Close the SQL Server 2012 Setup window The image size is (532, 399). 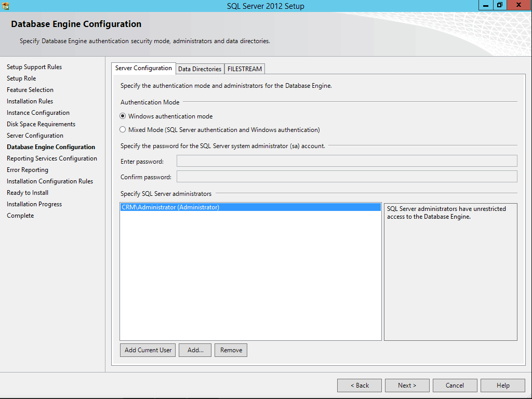[x=519, y=5]
